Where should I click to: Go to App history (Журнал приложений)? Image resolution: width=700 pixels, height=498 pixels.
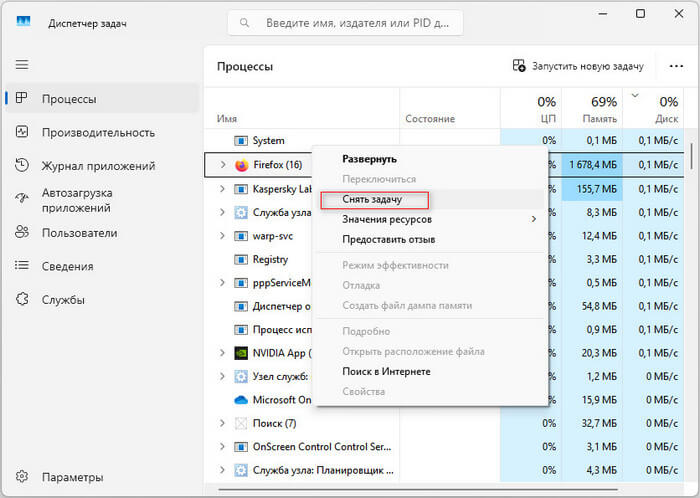97,166
